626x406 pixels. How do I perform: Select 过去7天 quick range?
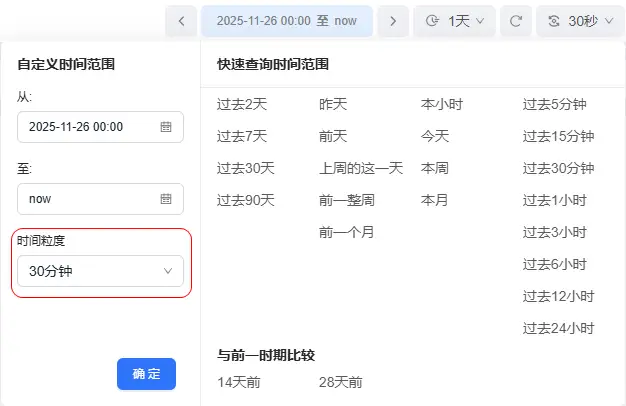(242, 137)
